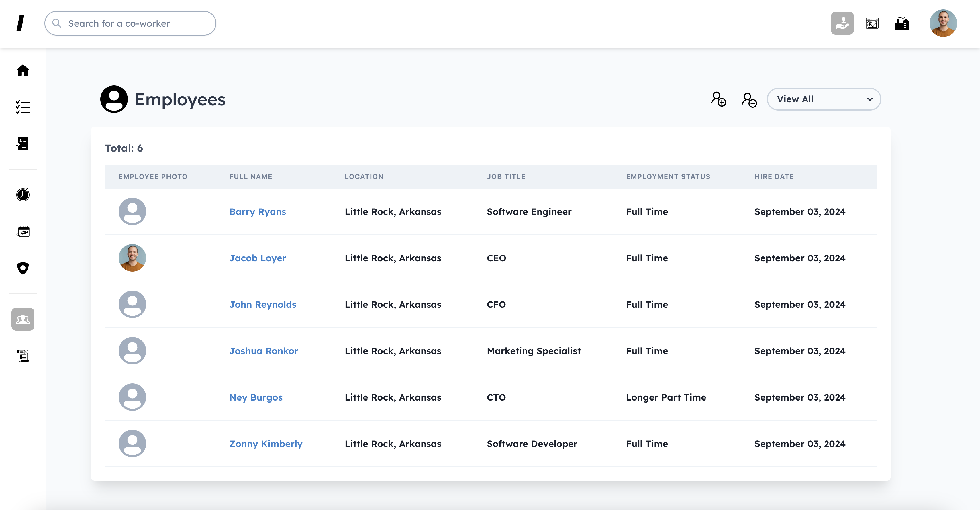Open Barry Ryans employee profile link

pos(258,212)
